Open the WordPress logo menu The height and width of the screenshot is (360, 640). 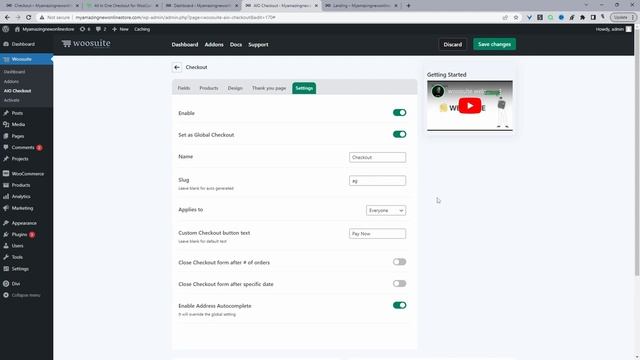coord(6,29)
